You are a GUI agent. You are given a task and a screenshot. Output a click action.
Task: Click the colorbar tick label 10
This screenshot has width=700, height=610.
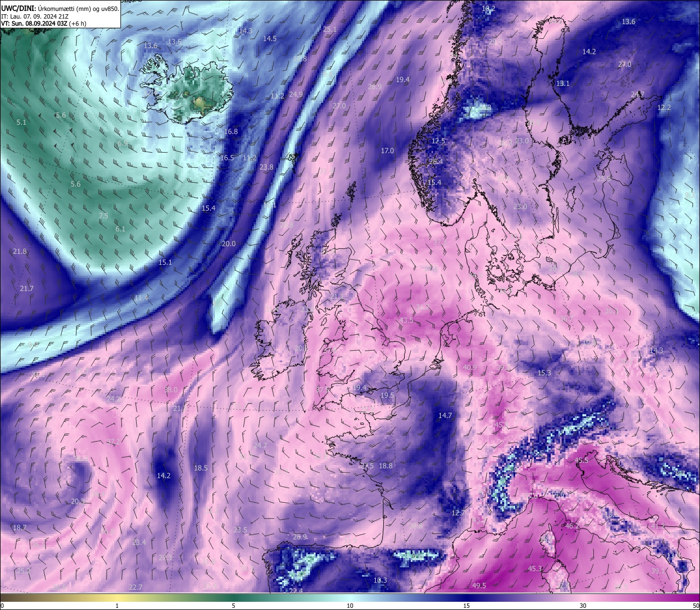tap(350, 606)
